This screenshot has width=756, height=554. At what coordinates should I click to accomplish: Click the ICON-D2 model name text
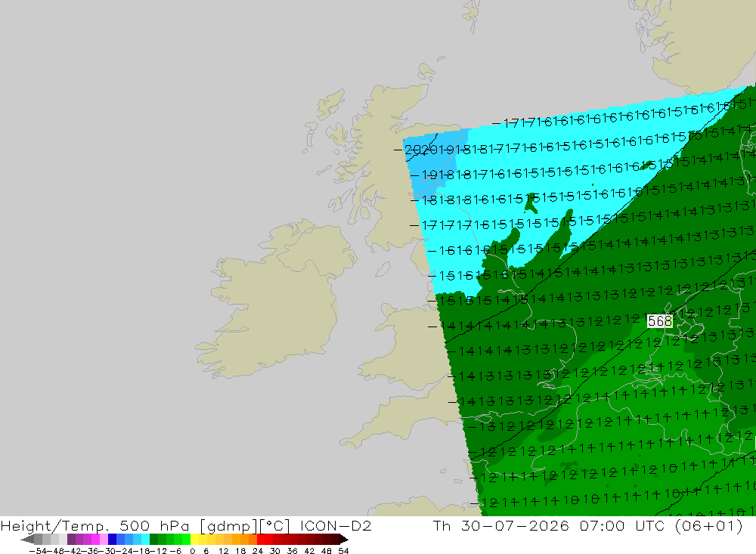click(336, 525)
